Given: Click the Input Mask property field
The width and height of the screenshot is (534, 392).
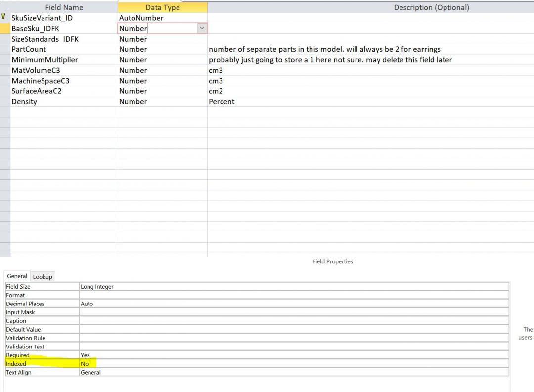Looking at the screenshot, I should (294, 312).
